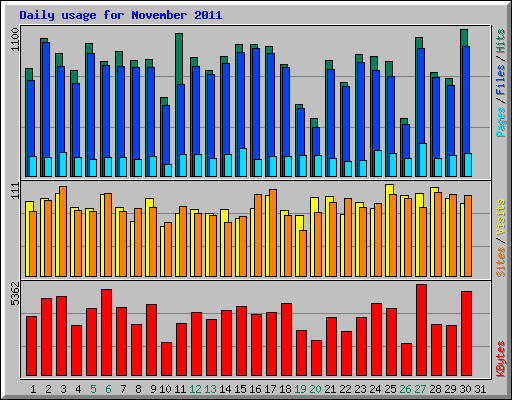Image resolution: width=512 pixels, height=400 pixels.
Task: Click day 19 on the x-axis
Action: [300, 389]
